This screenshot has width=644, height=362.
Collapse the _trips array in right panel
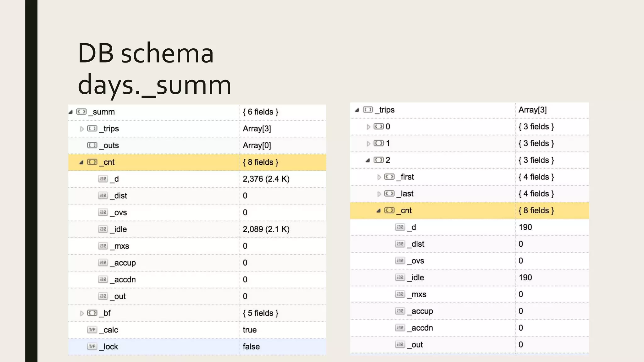[357, 110]
